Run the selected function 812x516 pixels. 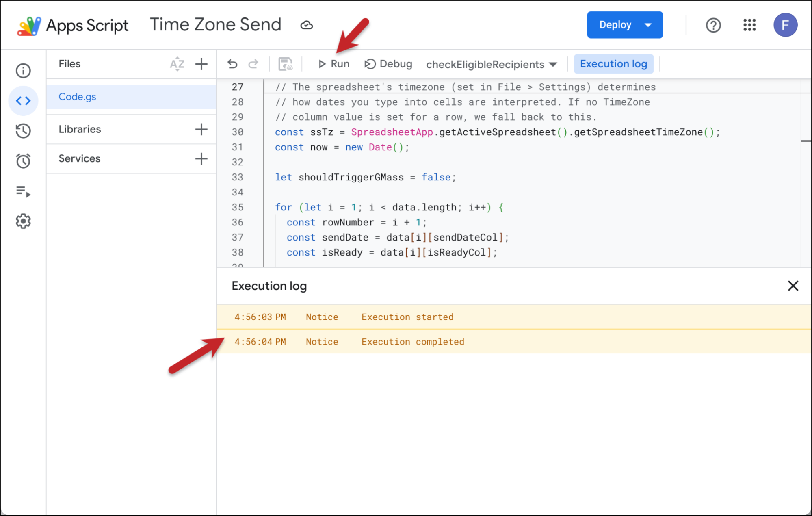334,64
